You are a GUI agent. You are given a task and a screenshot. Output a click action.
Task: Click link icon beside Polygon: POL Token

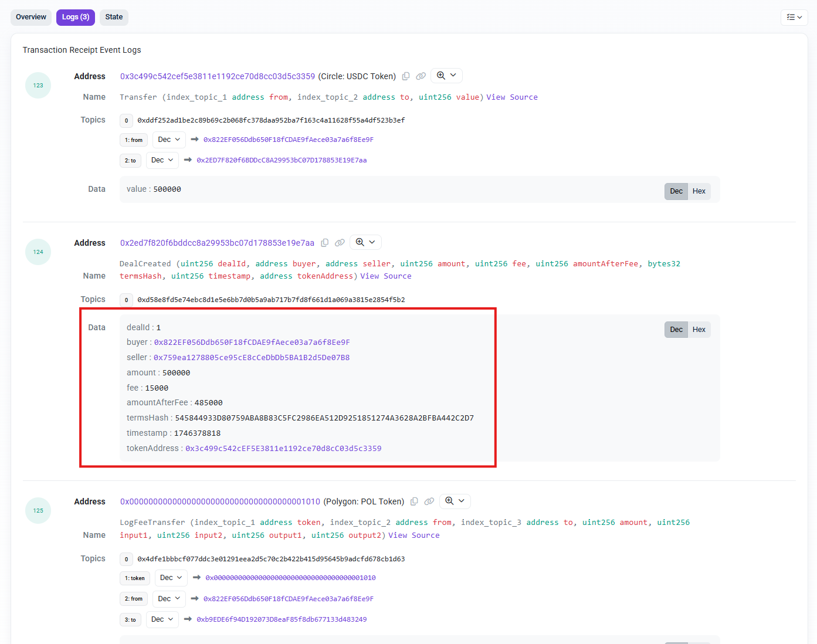point(429,501)
